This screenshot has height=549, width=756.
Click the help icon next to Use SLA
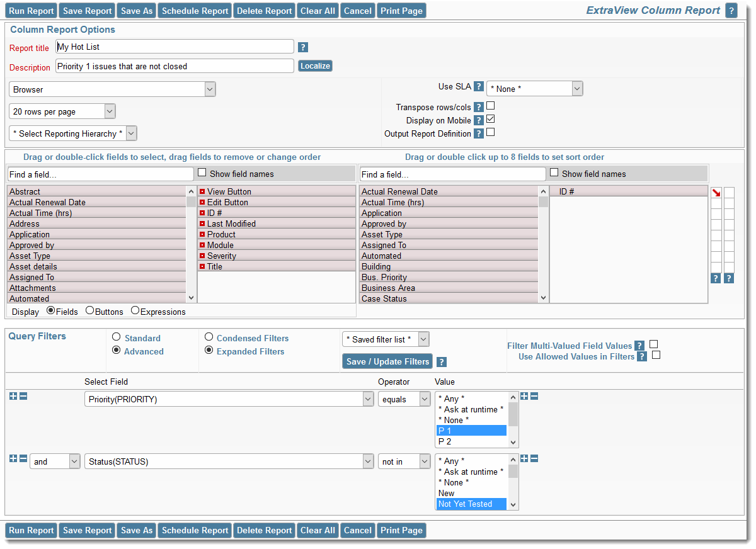(479, 87)
